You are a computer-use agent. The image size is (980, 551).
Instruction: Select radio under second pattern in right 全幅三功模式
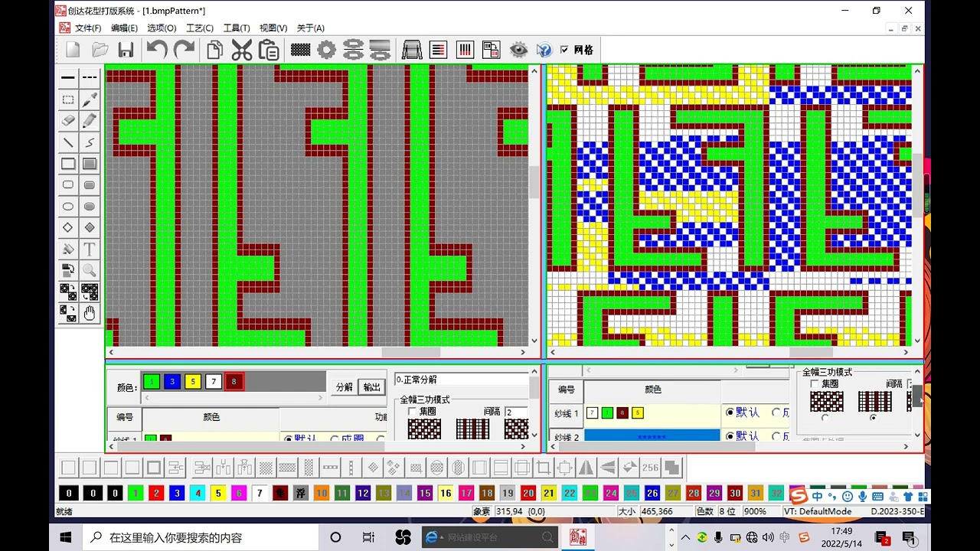pos(874,418)
